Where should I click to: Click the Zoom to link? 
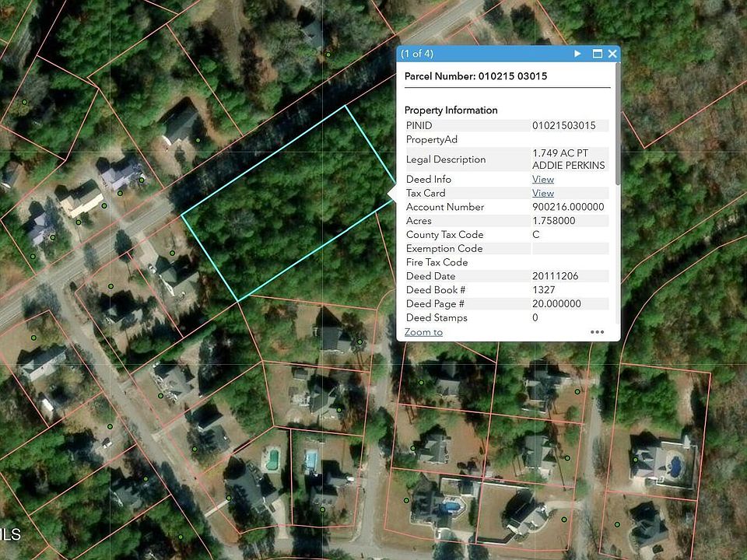[x=423, y=332]
